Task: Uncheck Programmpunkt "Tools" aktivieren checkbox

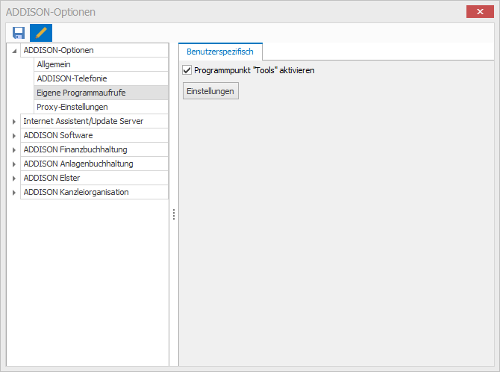Action: [x=187, y=70]
